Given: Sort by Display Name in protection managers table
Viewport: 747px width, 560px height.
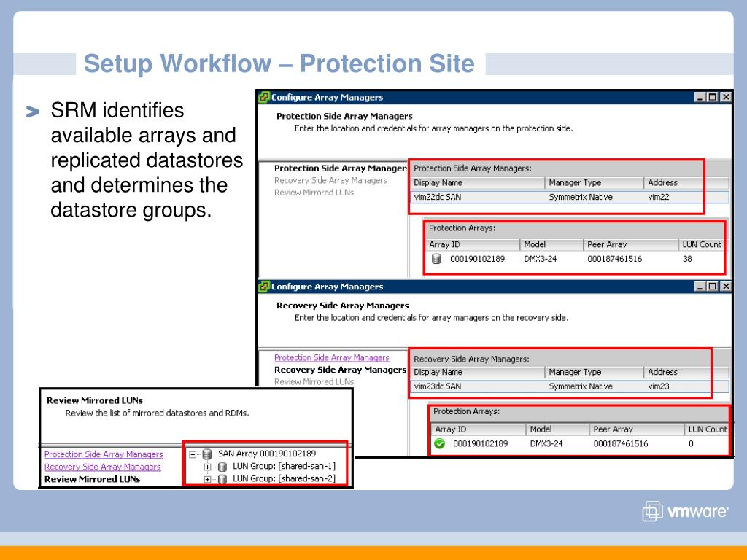Looking at the screenshot, I should coord(477,183).
